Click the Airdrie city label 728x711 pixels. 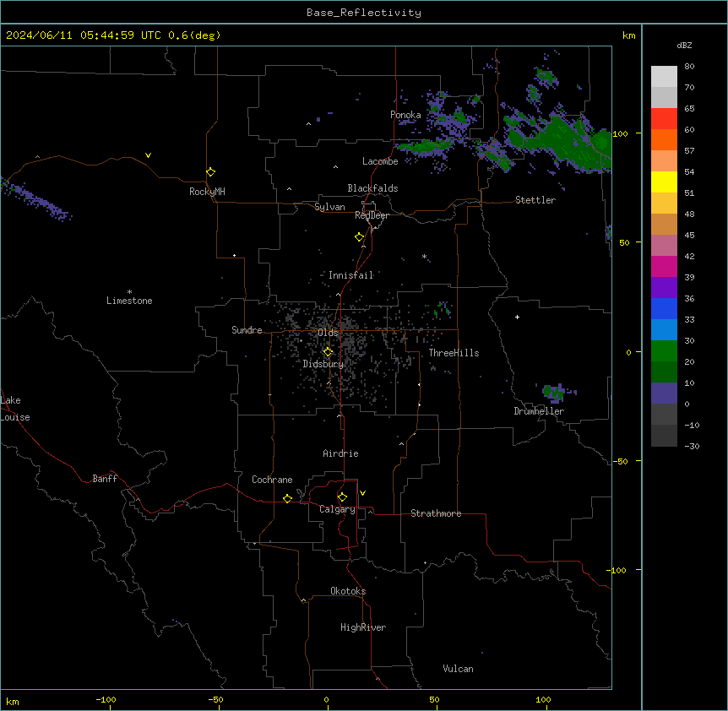tap(340, 453)
